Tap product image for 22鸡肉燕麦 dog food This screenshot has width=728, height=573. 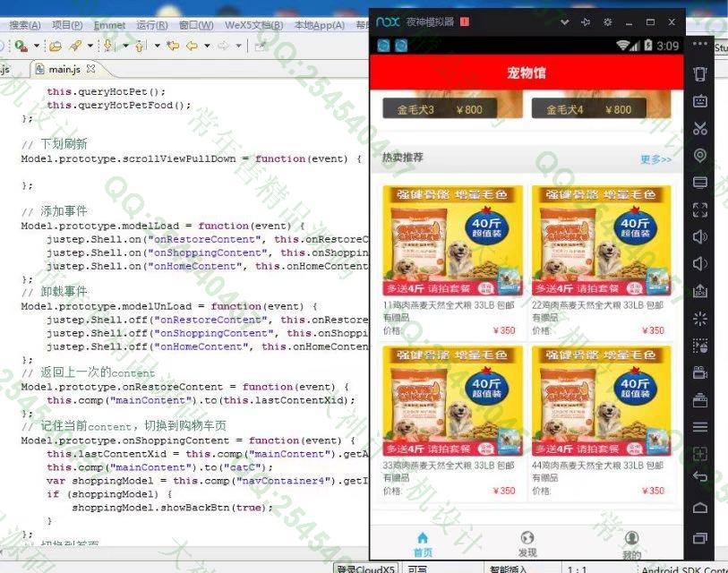(601, 241)
